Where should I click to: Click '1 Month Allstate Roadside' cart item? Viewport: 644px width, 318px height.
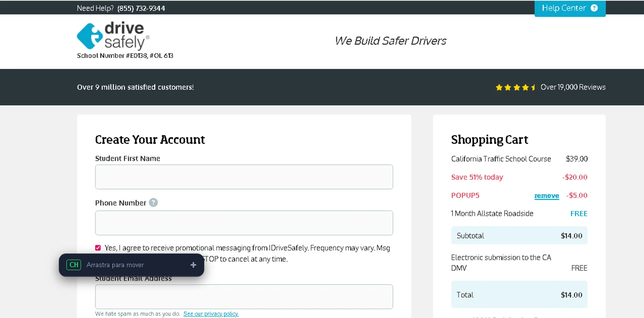(492, 214)
